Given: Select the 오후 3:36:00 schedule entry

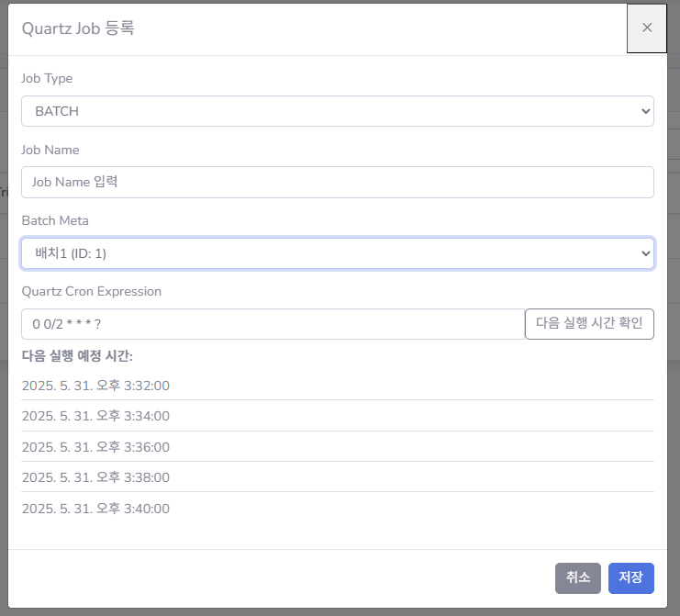Looking at the screenshot, I should pyautogui.click(x=338, y=446).
